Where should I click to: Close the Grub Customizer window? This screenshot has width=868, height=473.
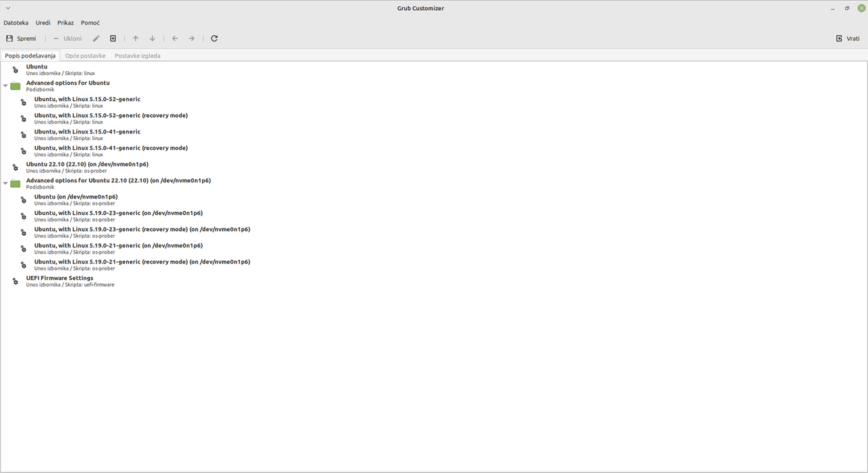(861, 8)
